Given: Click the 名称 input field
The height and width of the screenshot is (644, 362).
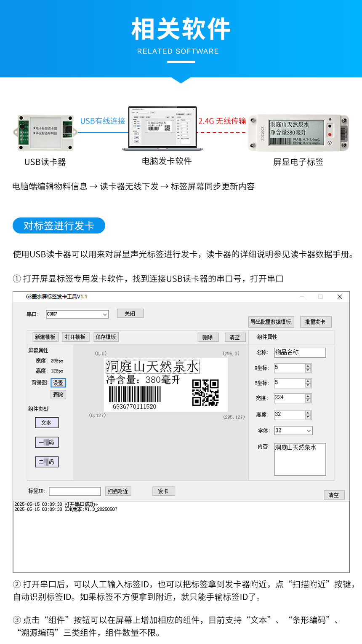Looking at the screenshot, I should pos(300,352).
